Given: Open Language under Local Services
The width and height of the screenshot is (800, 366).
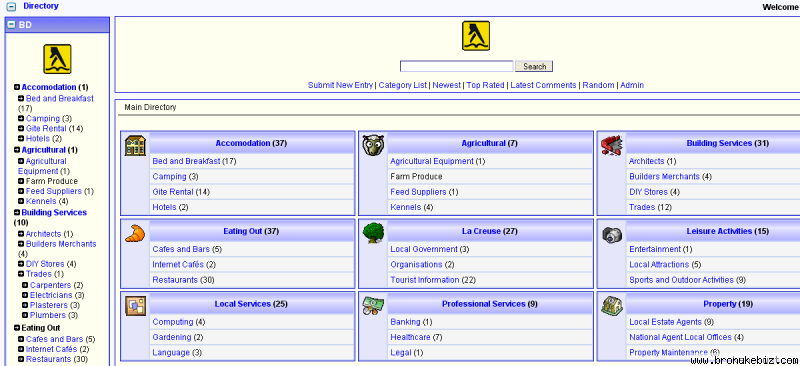Looking at the screenshot, I should 171,353.
